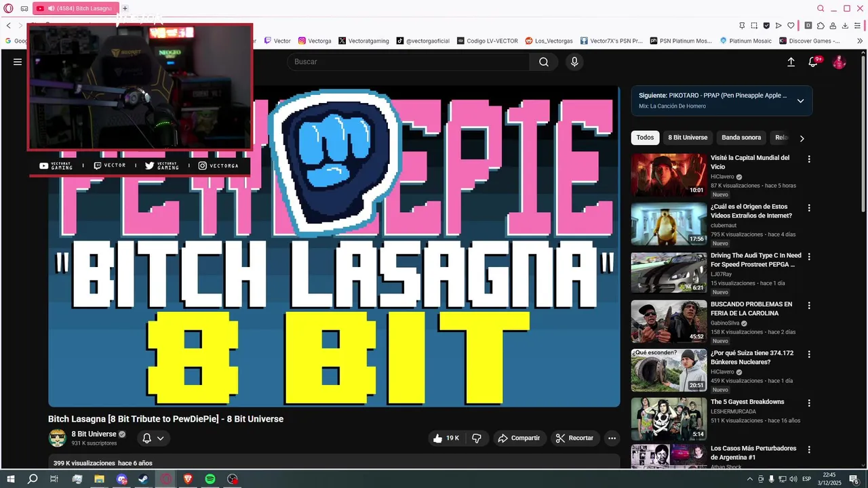Screen dimensions: 868x488
Task: Take snapshot with Opera capture icon
Action: (754, 25)
